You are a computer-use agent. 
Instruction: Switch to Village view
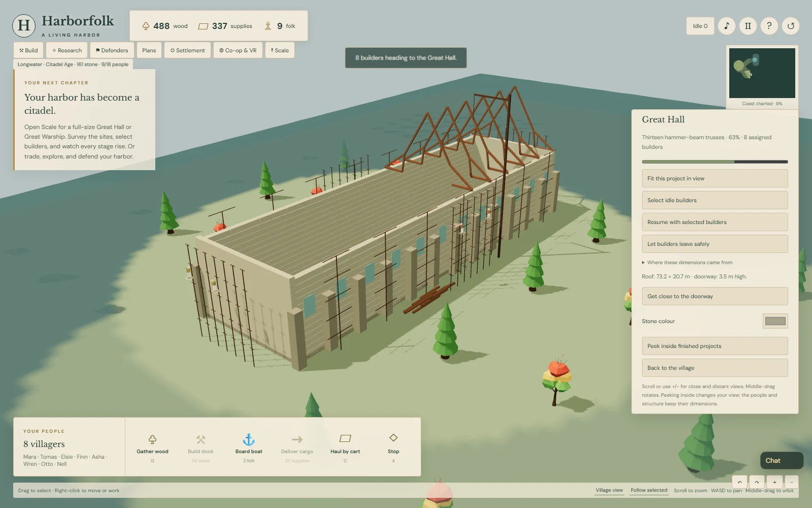[x=609, y=490]
